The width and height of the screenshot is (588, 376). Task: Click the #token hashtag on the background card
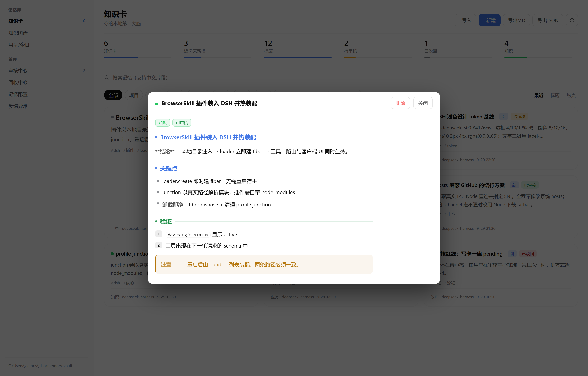[451, 146]
